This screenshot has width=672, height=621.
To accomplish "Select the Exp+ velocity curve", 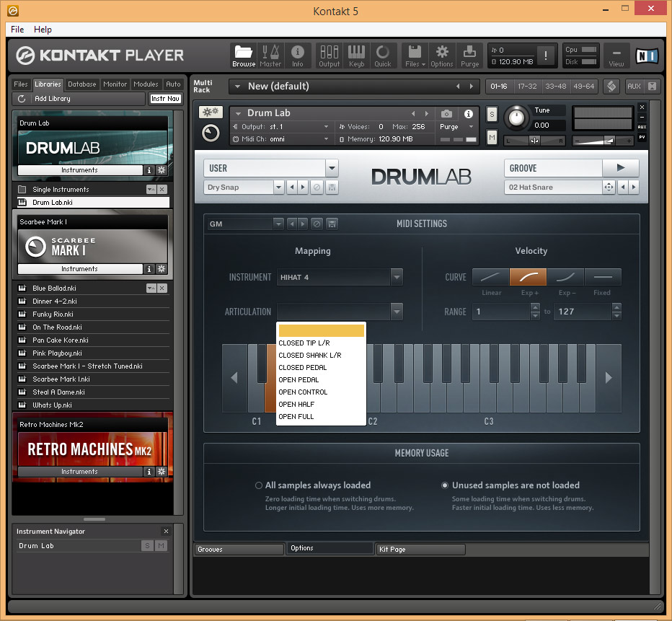I will tap(528, 277).
